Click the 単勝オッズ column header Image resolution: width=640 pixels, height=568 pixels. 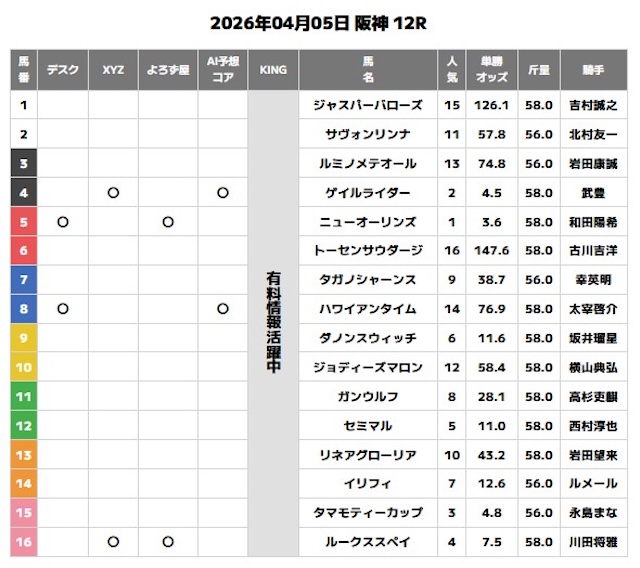(493, 69)
